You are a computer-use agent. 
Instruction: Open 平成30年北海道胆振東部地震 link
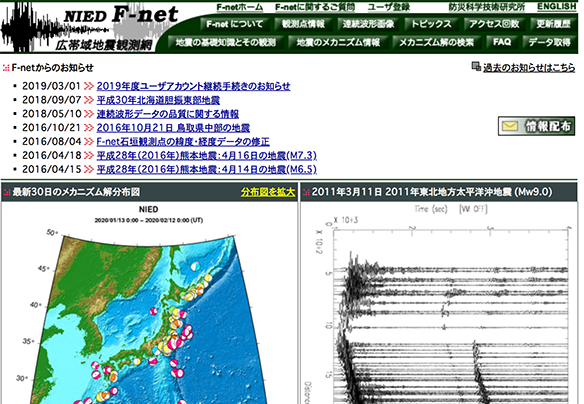pos(158,100)
